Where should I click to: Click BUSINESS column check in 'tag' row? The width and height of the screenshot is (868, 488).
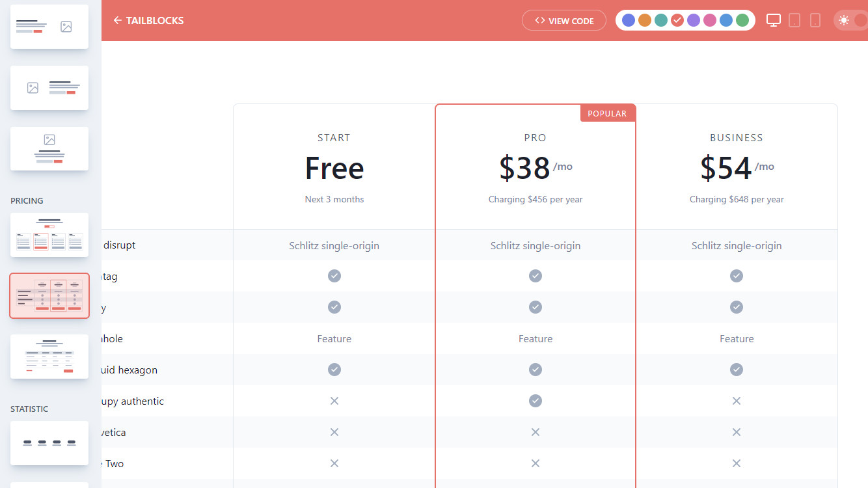pos(737,276)
